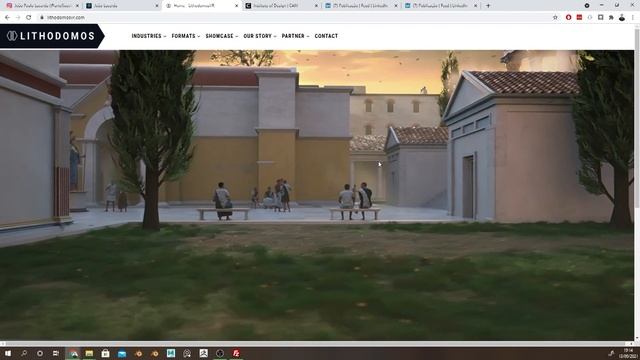Open a new browser tab
This screenshot has height=360, width=640.
pos(488,6)
